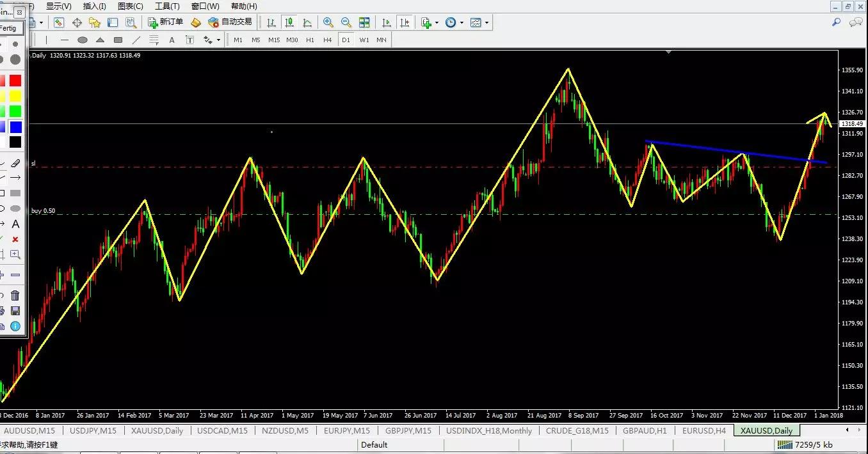The height and width of the screenshot is (454, 868).
Task: Click the floppy disk save icon in paint panel
Action: pyautogui.click(x=15, y=311)
